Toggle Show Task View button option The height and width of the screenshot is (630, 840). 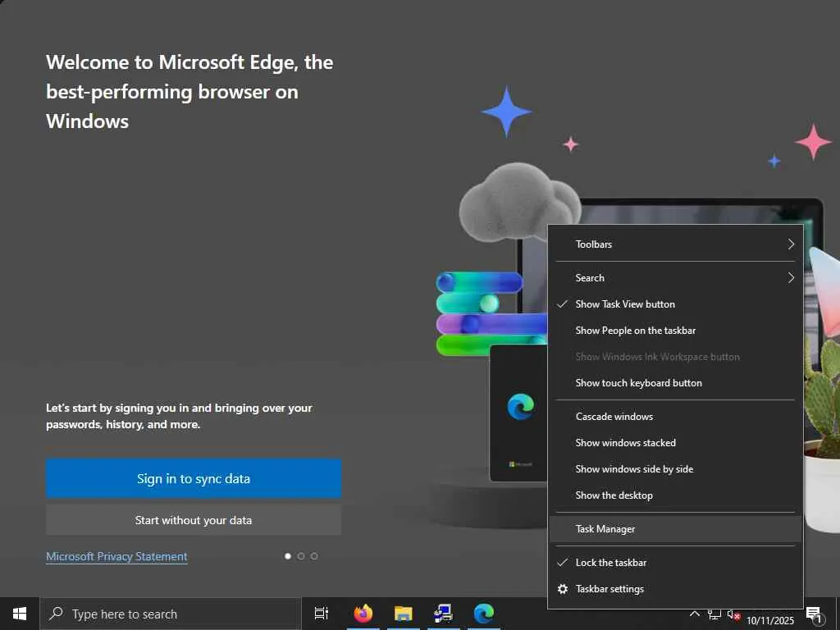point(676,304)
